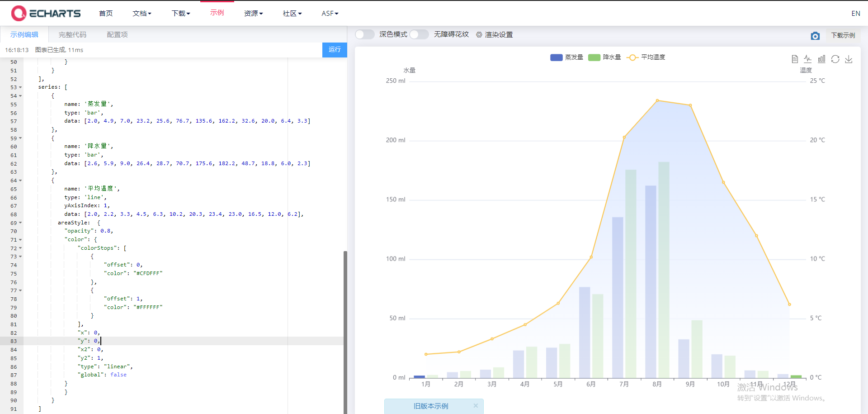This screenshot has height=414, width=868.
Task: Save chart as image via download icon
Action: pos(849,59)
